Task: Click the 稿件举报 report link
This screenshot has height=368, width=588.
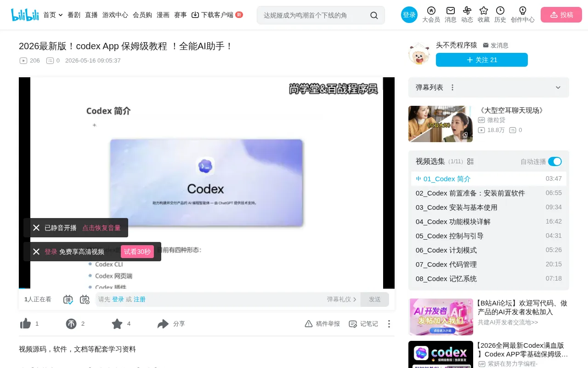Action: click(x=322, y=324)
